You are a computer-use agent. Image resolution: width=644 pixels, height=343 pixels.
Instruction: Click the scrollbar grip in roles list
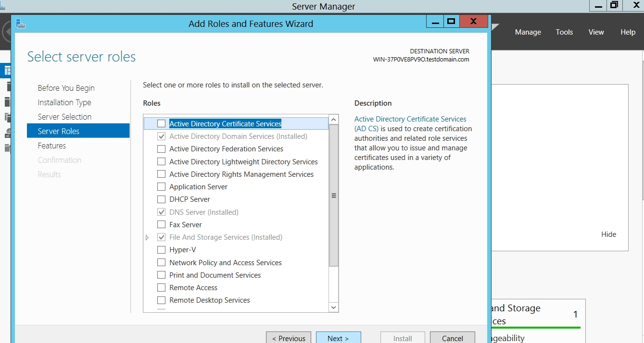tap(334, 196)
